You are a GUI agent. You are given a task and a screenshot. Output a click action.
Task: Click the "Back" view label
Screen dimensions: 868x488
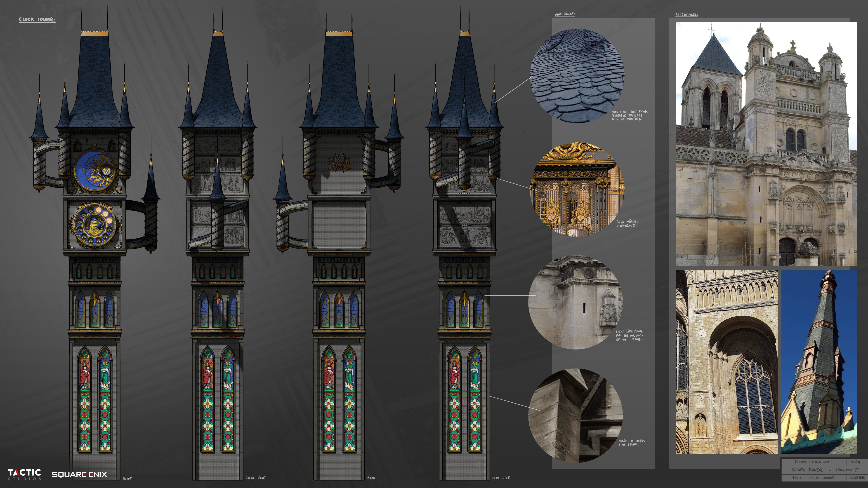click(x=371, y=478)
